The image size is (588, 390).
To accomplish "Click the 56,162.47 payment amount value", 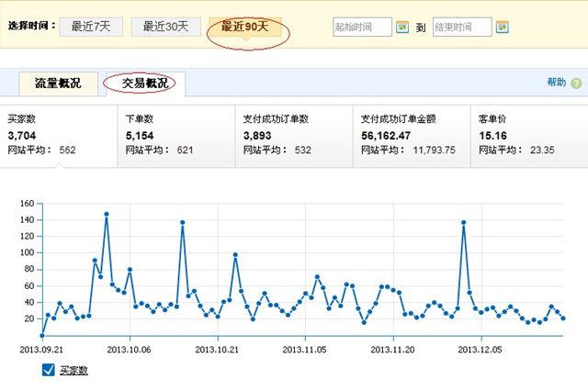I will [386, 136].
